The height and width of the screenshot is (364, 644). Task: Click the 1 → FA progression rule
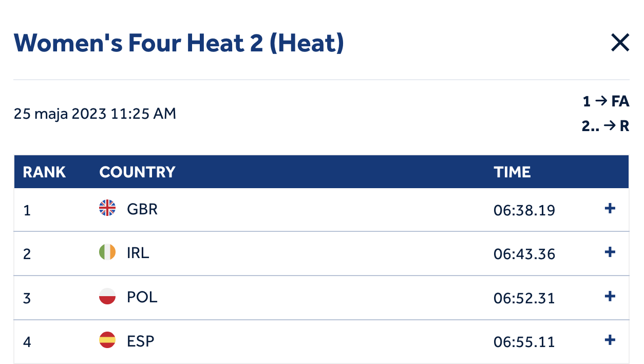click(606, 102)
